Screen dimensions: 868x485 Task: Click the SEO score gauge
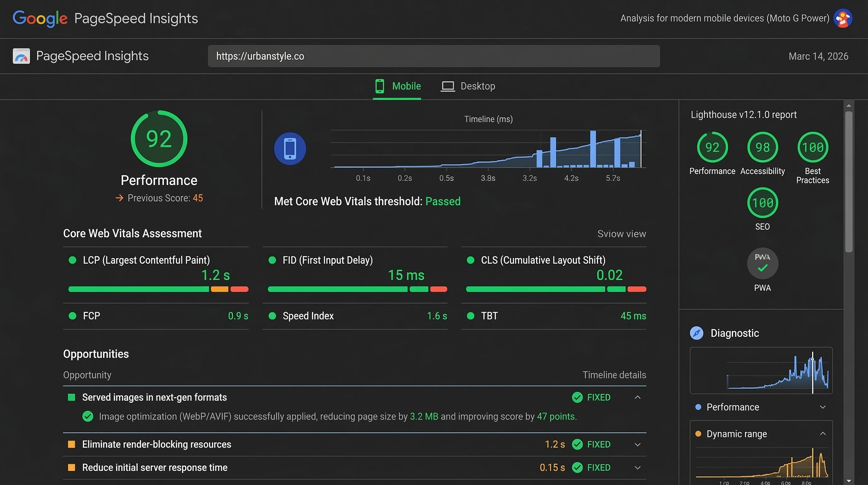(x=762, y=203)
